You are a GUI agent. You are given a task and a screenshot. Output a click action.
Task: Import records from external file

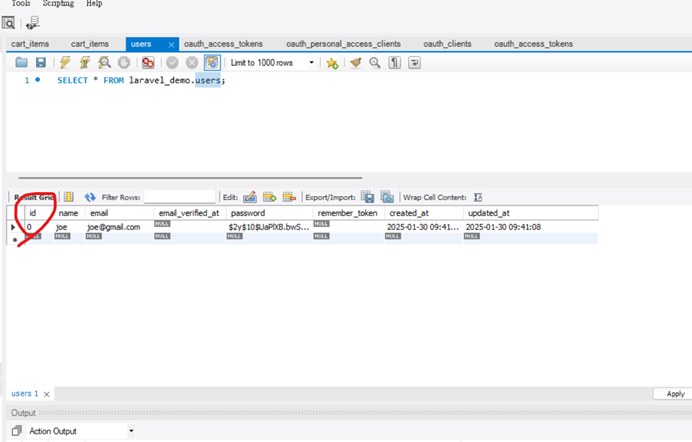(x=387, y=197)
